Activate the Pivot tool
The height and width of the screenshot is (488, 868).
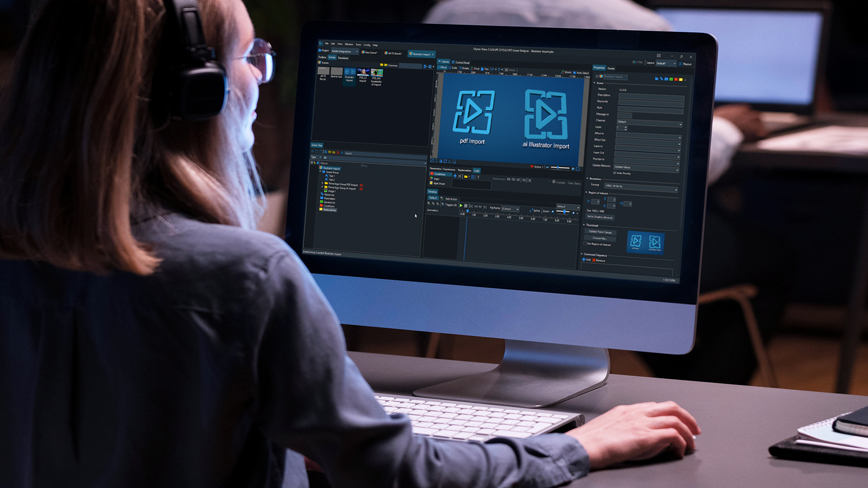(x=476, y=69)
